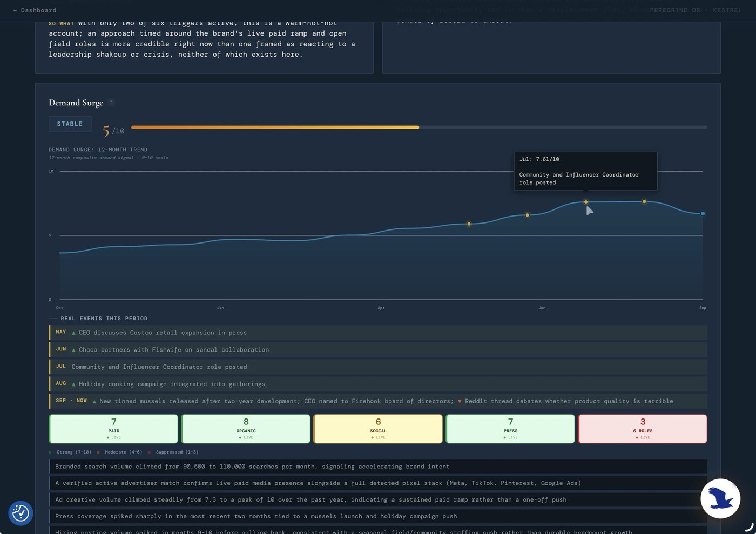Select the 6 ROLES score card showing 3

pyautogui.click(x=643, y=429)
